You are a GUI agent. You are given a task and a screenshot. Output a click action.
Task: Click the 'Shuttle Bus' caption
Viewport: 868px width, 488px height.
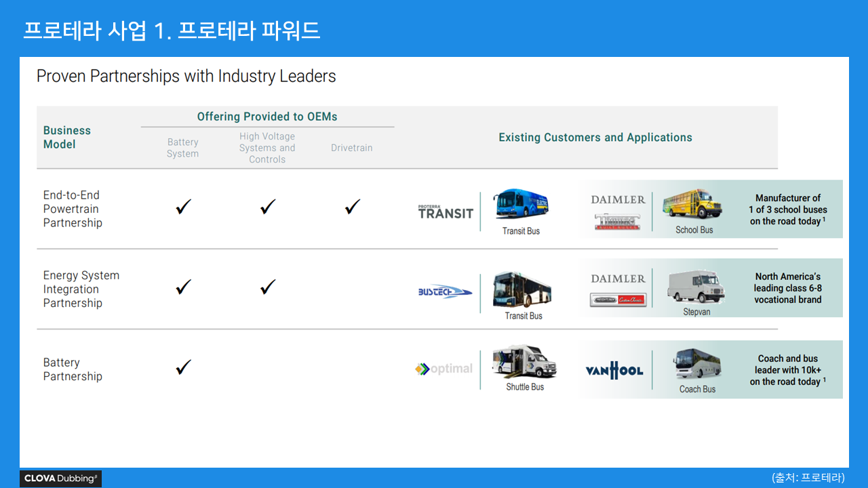pos(525,387)
